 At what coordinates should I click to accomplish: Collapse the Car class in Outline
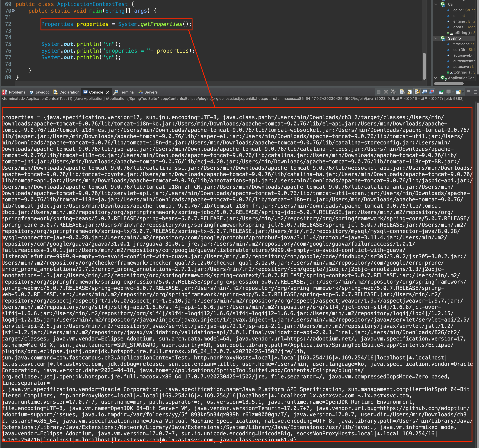[x=436, y=4]
